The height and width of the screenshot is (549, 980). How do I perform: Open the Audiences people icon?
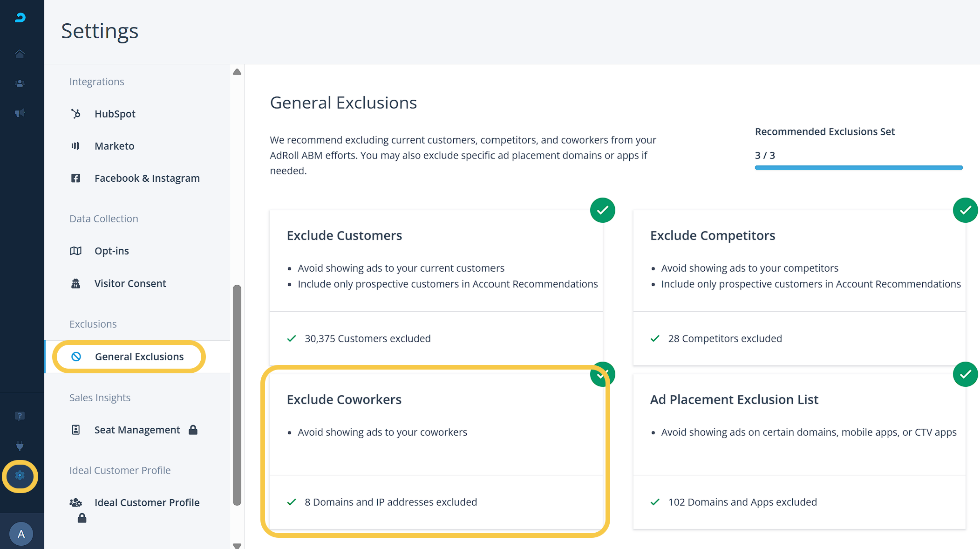20,83
